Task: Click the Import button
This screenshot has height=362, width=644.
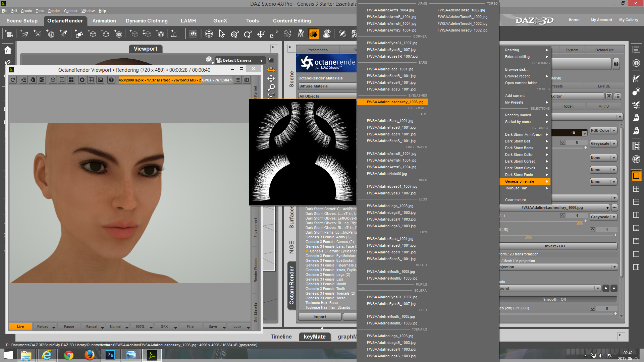Action: [320, 317]
